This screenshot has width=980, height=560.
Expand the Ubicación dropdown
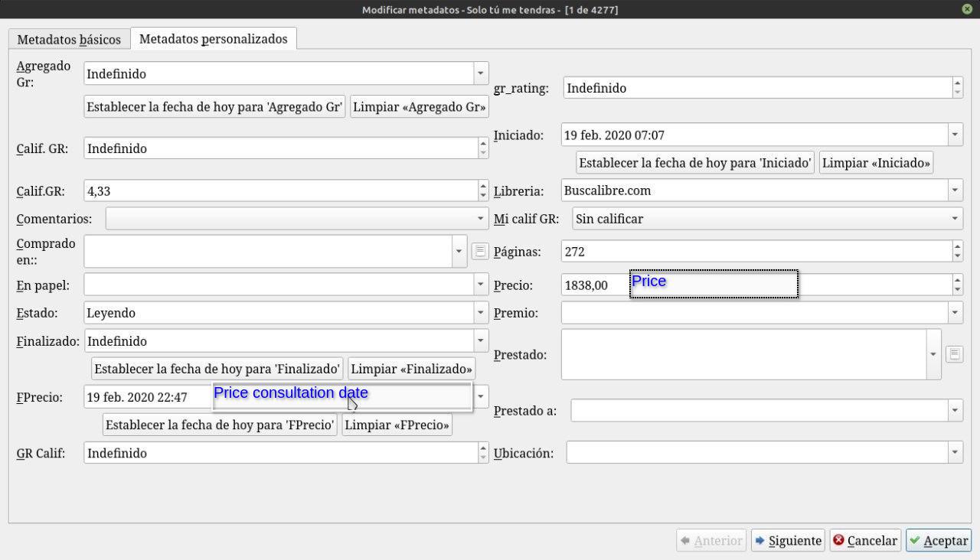[955, 453]
